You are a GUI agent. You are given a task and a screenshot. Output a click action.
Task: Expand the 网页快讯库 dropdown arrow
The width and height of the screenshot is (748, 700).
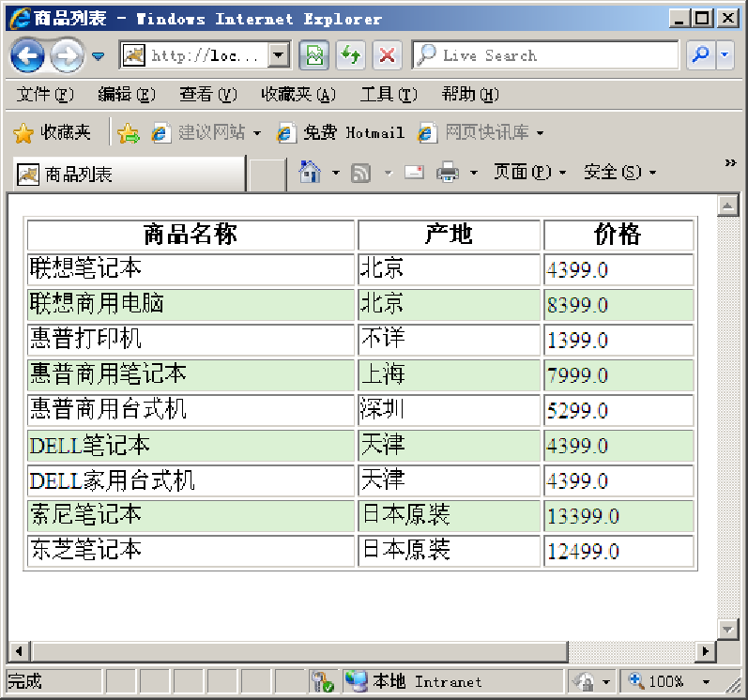pyautogui.click(x=540, y=133)
